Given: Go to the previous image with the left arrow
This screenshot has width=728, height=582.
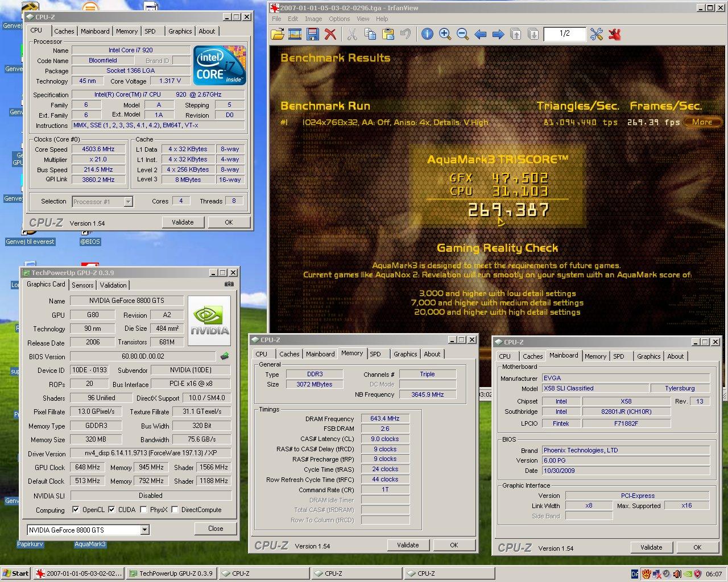Looking at the screenshot, I should pos(481,34).
